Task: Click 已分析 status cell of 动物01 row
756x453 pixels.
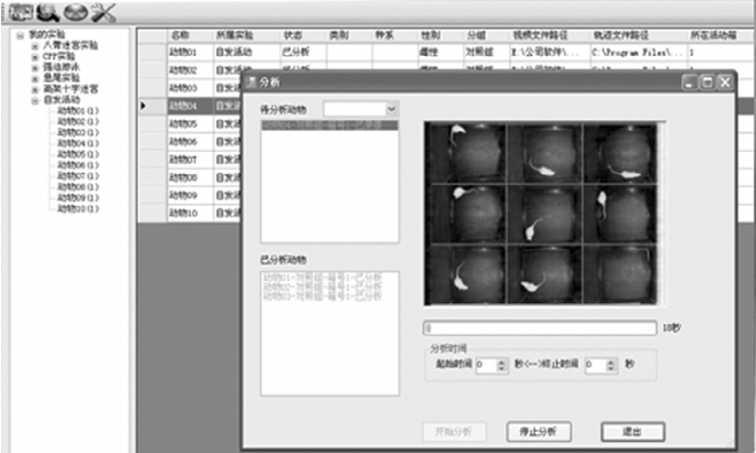Action: (x=303, y=52)
